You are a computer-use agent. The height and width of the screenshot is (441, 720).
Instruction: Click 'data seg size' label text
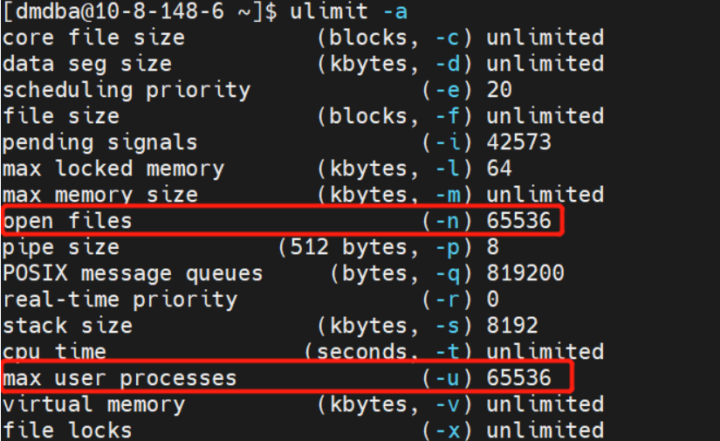click(87, 63)
